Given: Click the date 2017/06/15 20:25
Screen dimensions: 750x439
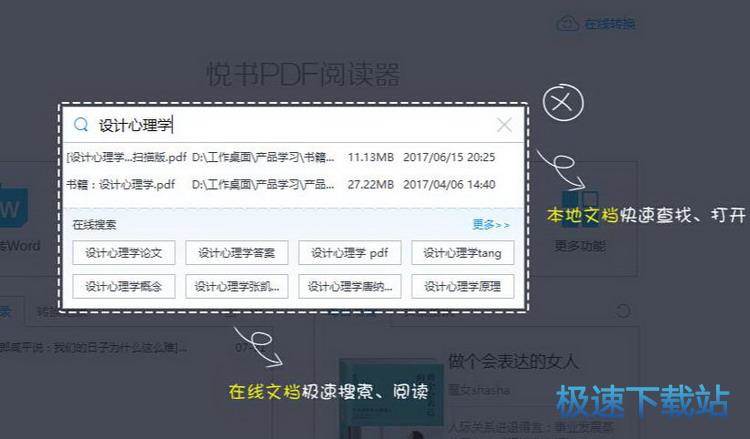Looking at the screenshot, I should click(x=449, y=157).
